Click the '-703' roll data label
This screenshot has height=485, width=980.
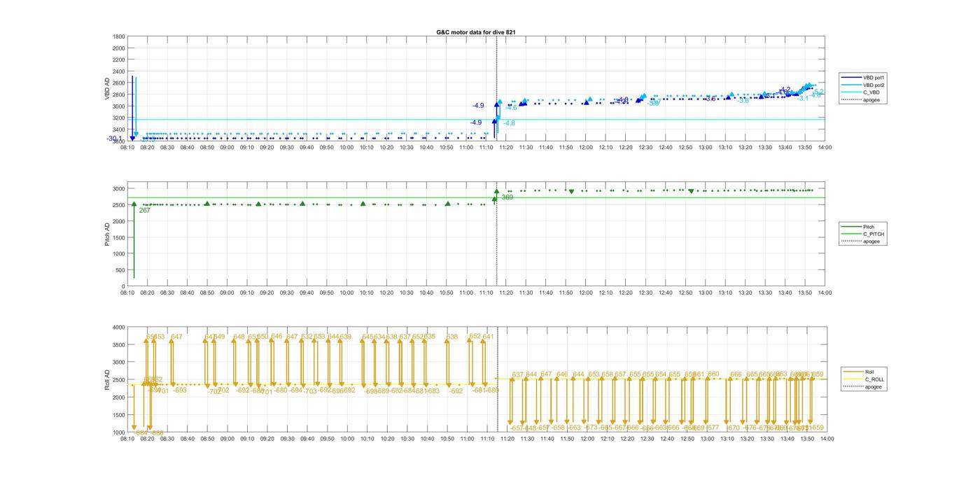point(309,391)
